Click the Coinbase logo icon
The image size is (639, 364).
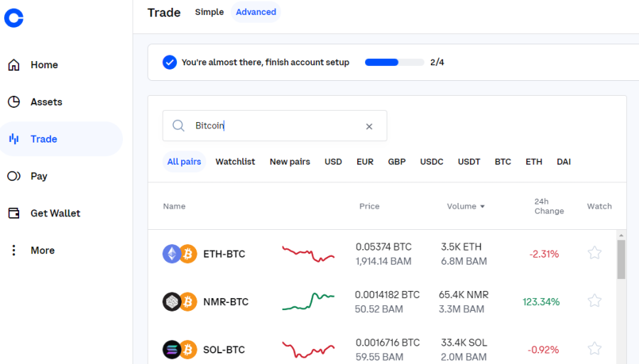coord(13,18)
